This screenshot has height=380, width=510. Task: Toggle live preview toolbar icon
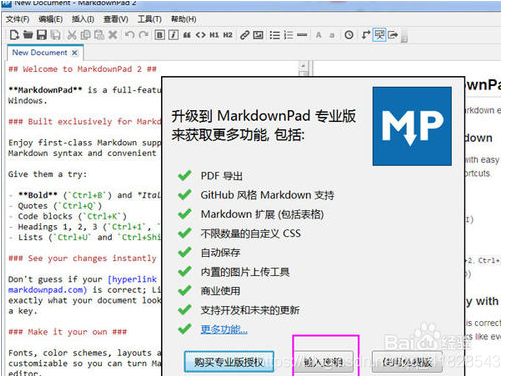pyautogui.click(x=379, y=35)
